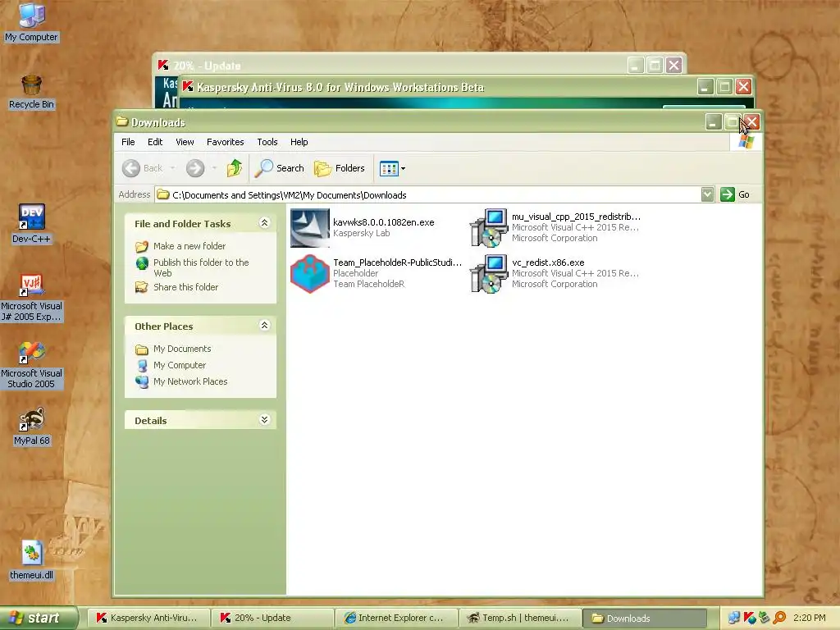Click the network tray icon
840x630 pixels.
734,618
